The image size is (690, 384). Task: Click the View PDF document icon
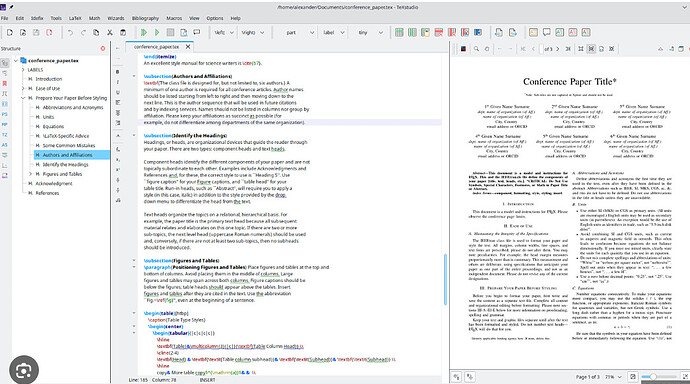(x=184, y=33)
